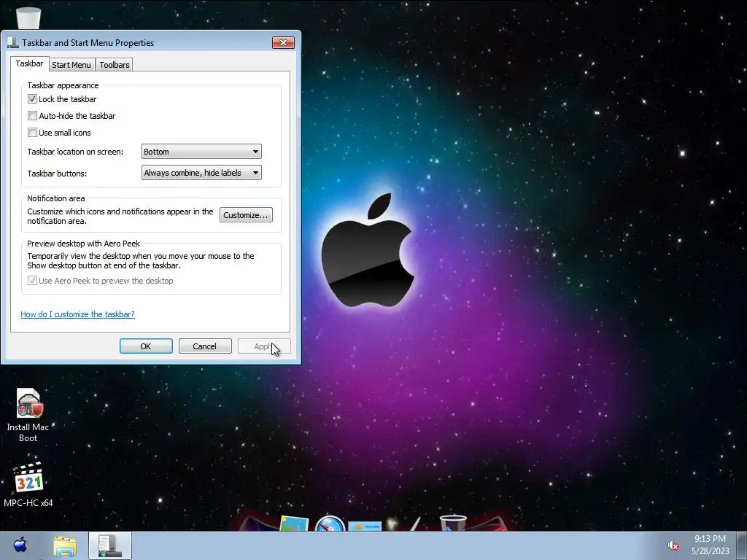
Task: Click the date 5/28/2023 in the tray
Action: pyautogui.click(x=711, y=551)
